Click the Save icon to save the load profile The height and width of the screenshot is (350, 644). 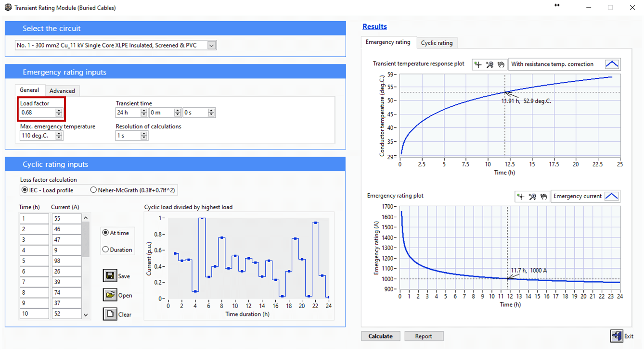coord(111,275)
